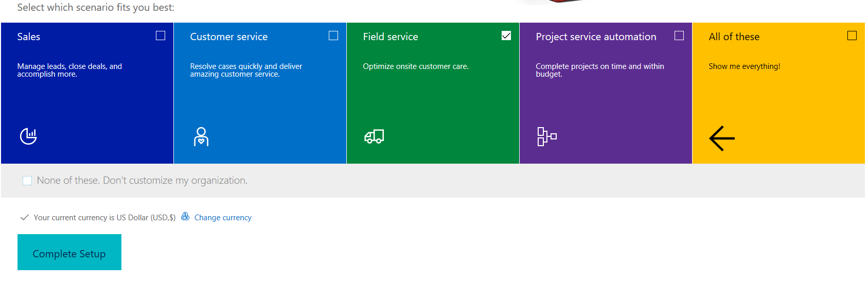Viewport: 868px width, 282px height.
Task: Check the Customer service checkbox
Action: click(333, 36)
